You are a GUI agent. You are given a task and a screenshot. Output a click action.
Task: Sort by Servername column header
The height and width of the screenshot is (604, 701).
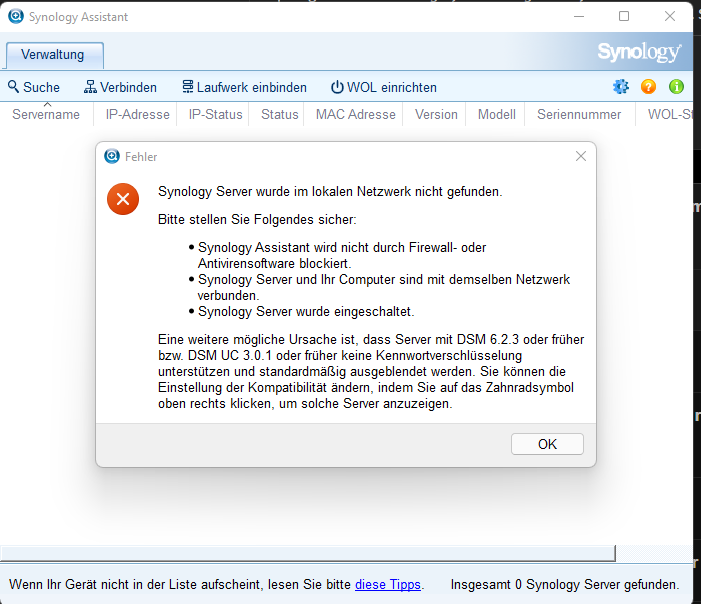(46, 114)
